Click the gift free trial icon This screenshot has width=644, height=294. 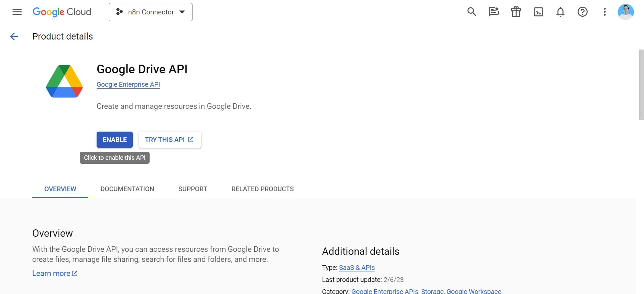point(516,12)
